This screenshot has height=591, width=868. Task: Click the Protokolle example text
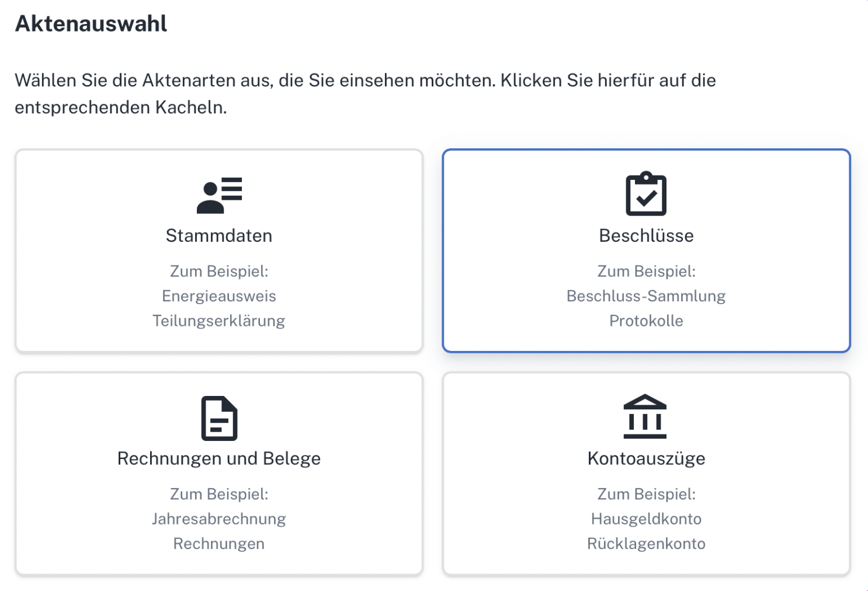click(646, 321)
